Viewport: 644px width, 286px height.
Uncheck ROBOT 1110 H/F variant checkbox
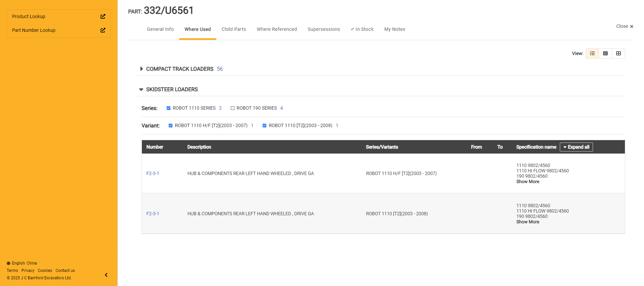tap(170, 125)
